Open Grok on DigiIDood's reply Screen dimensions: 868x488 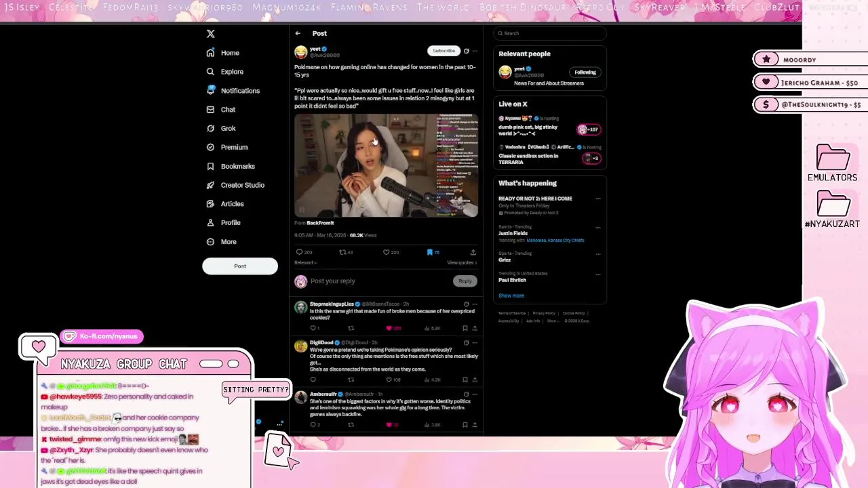point(466,343)
